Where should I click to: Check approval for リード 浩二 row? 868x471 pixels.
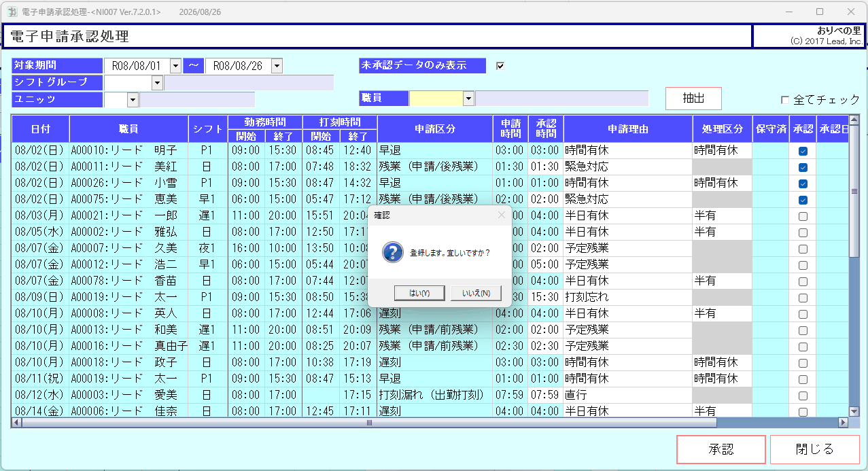click(x=803, y=265)
